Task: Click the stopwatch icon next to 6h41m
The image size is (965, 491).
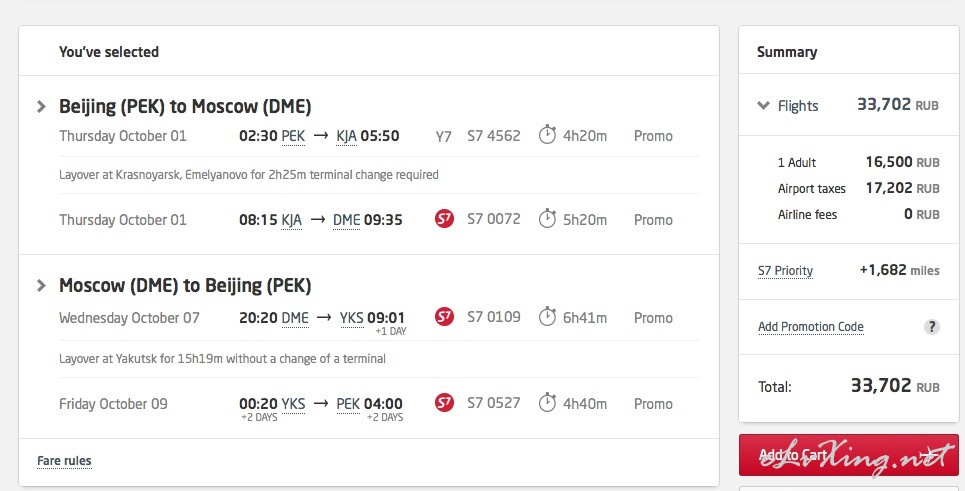Action: pos(547,317)
